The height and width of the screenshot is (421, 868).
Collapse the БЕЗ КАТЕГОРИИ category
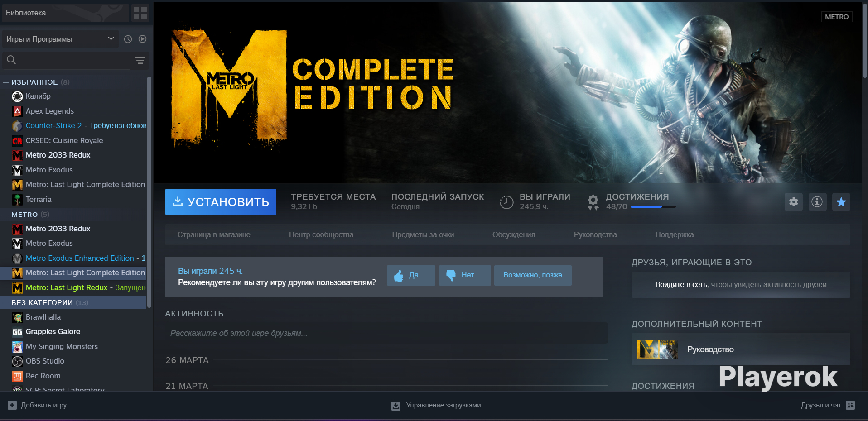[x=6, y=303]
